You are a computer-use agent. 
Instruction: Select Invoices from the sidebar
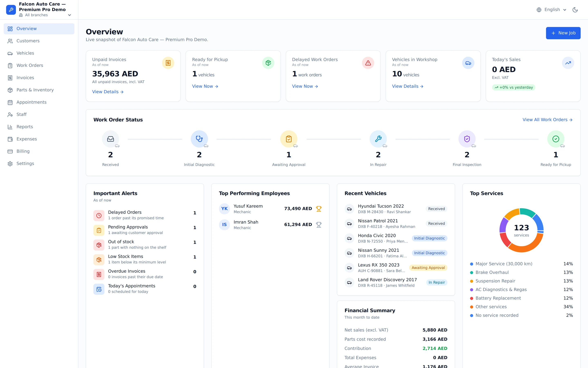click(x=39, y=78)
